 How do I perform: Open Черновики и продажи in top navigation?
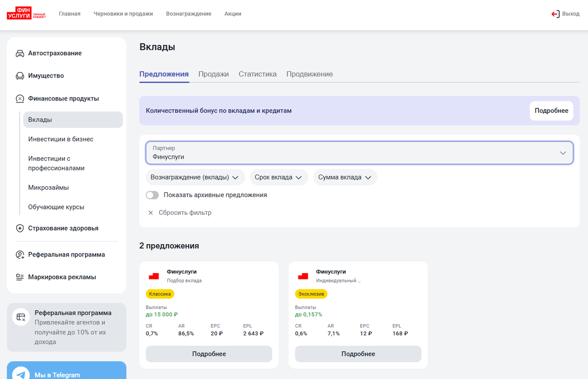123,14
